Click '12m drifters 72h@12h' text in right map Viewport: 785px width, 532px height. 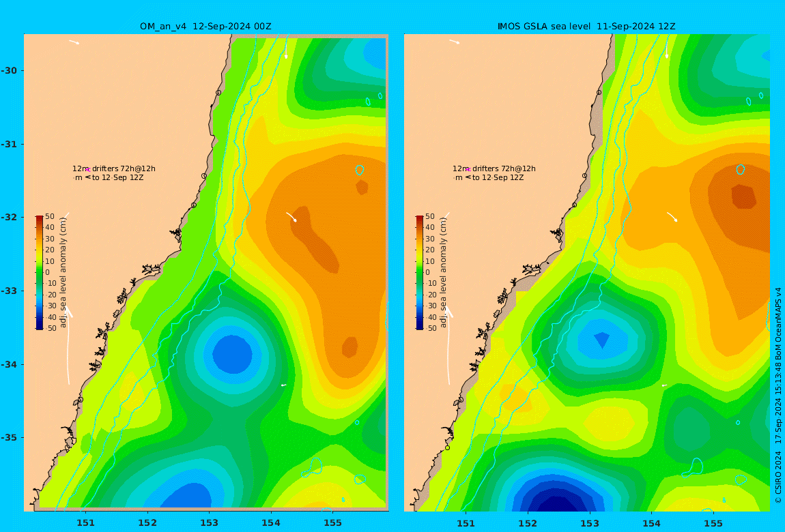[494, 169]
